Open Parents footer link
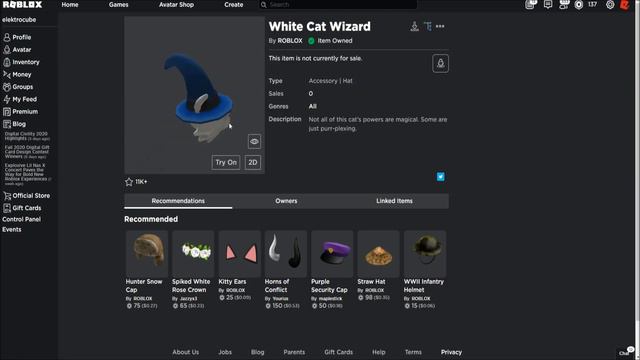The height and width of the screenshot is (360, 640). click(294, 352)
